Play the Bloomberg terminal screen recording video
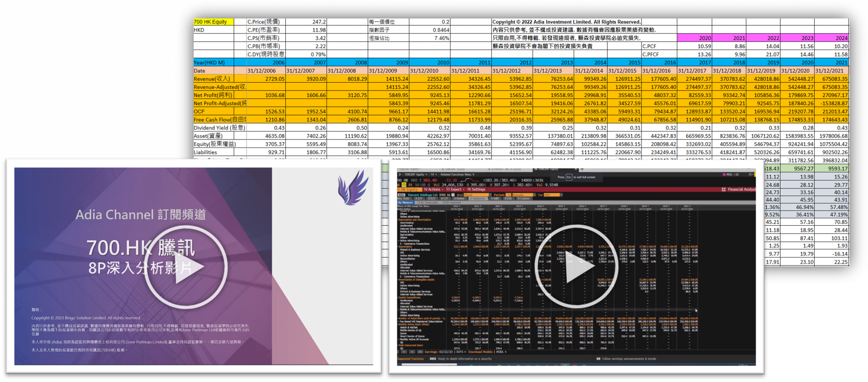 (576, 266)
